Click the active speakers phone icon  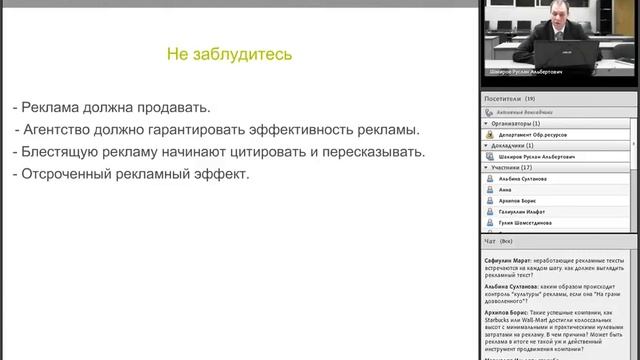click(489, 112)
